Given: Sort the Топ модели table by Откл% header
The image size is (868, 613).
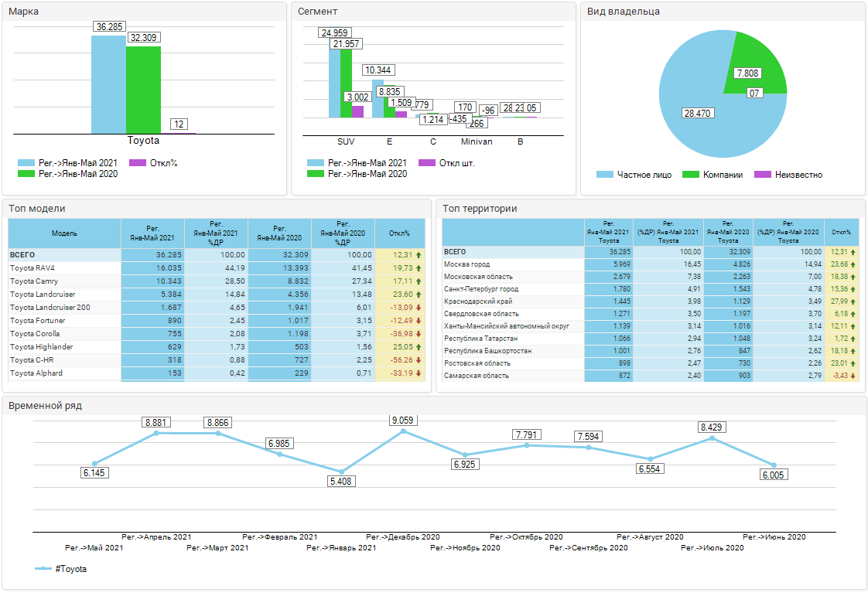Looking at the screenshot, I should point(399,233).
